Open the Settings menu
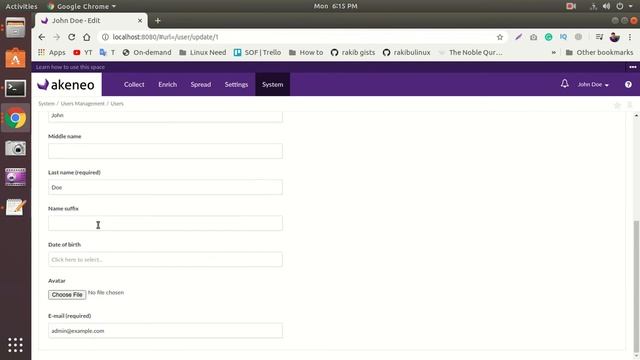This screenshot has width=640, height=360. pos(236,84)
